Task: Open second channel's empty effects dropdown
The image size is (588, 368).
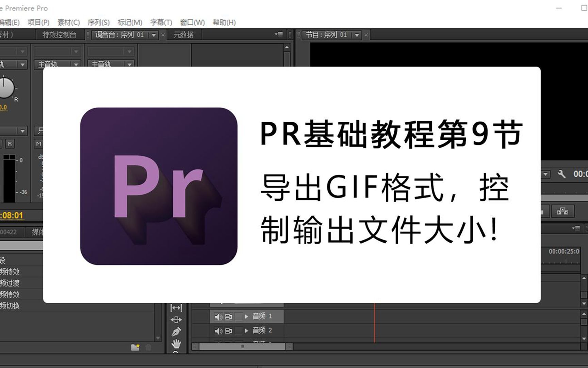Action: coord(57,51)
